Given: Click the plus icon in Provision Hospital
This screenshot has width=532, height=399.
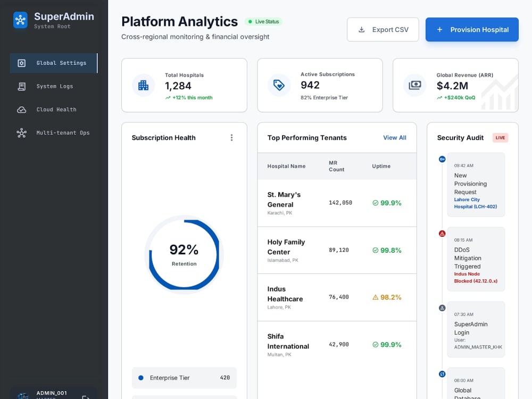Looking at the screenshot, I should point(439,29).
